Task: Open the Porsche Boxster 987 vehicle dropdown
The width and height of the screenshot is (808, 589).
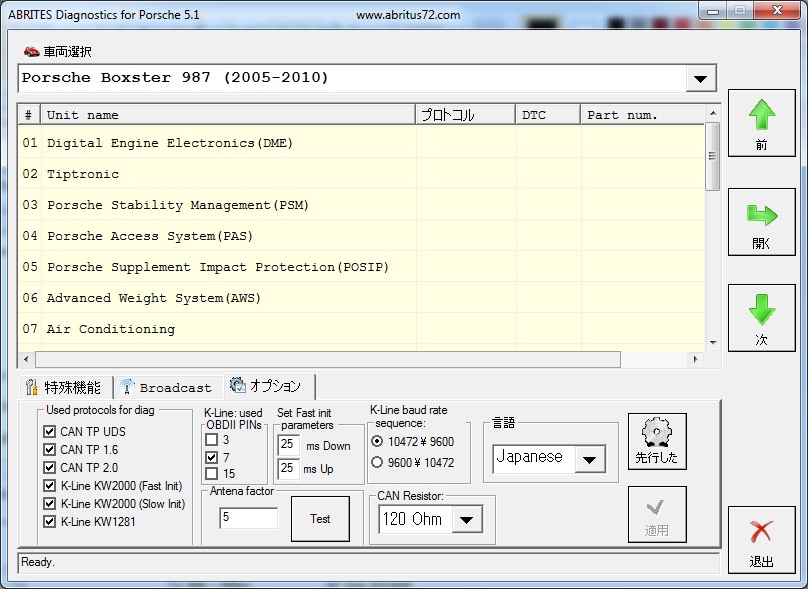Action: tap(700, 79)
